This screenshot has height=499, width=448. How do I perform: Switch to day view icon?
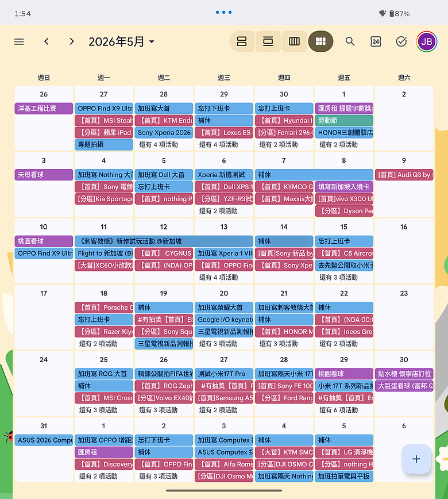tap(268, 41)
